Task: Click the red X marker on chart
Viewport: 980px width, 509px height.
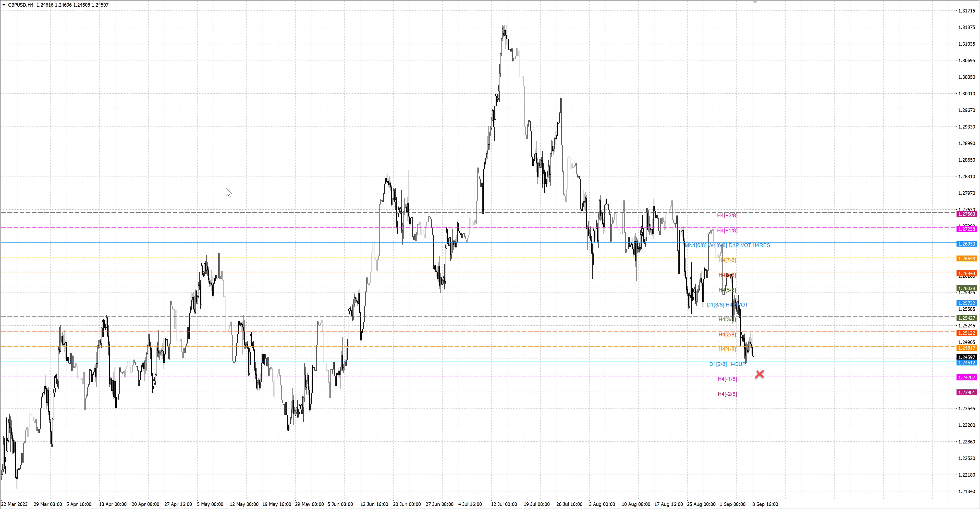Action: [x=759, y=374]
